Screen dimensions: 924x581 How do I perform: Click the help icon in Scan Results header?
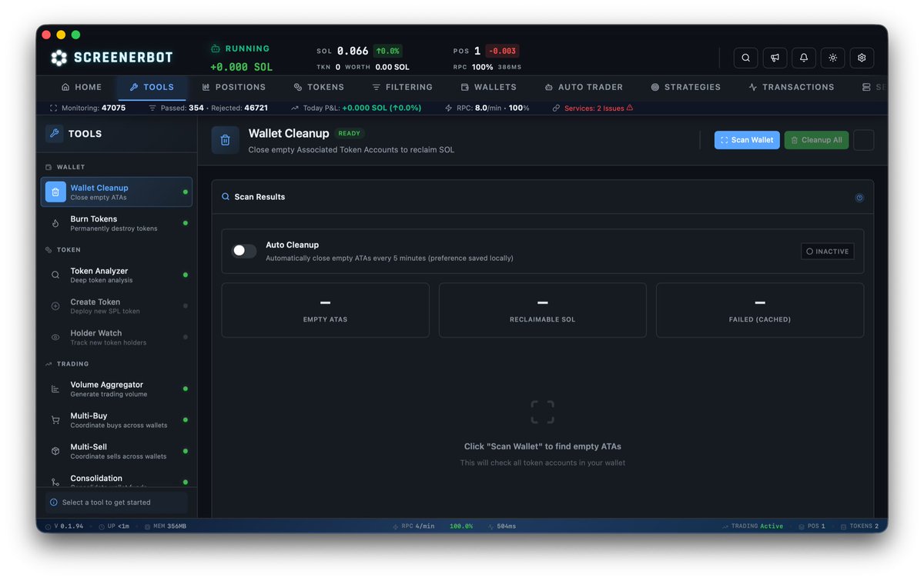tap(859, 198)
